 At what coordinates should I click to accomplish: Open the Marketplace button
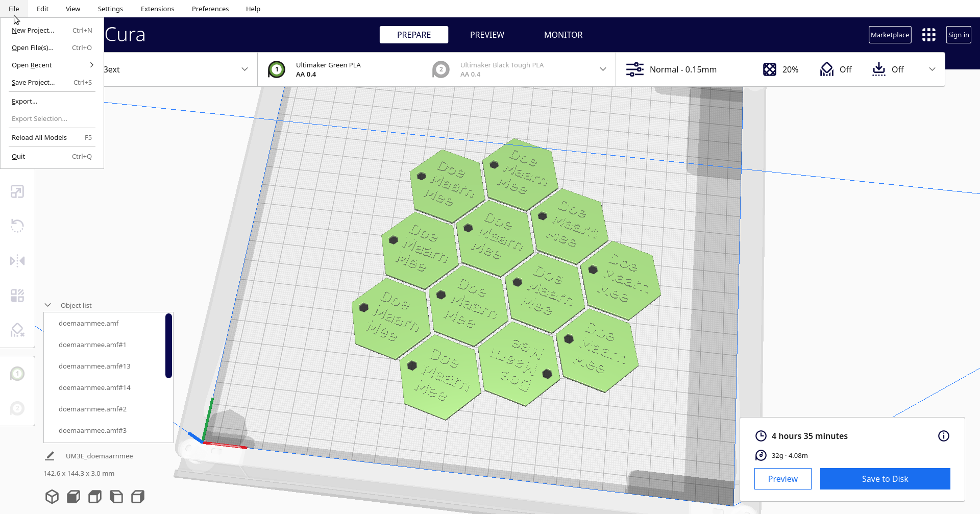(890, 35)
